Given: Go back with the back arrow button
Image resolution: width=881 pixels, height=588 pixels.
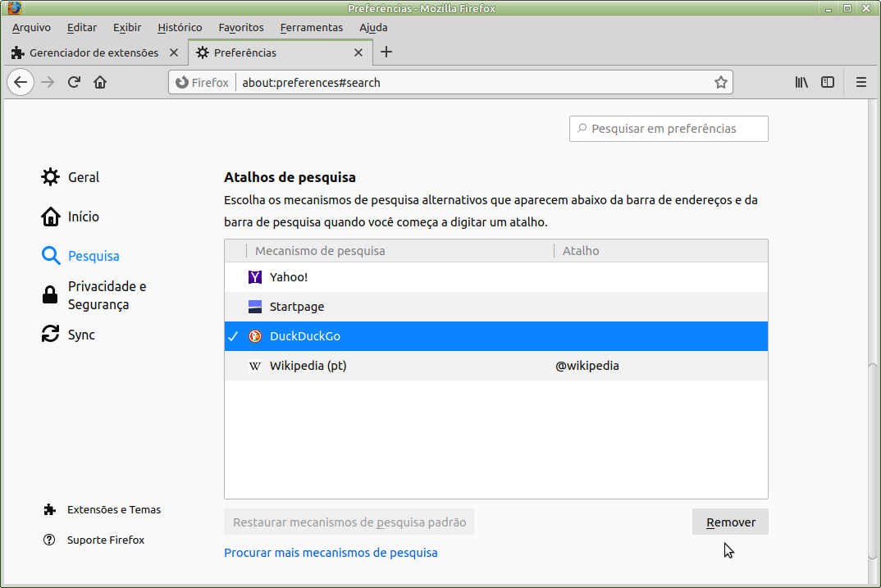Looking at the screenshot, I should [21, 83].
